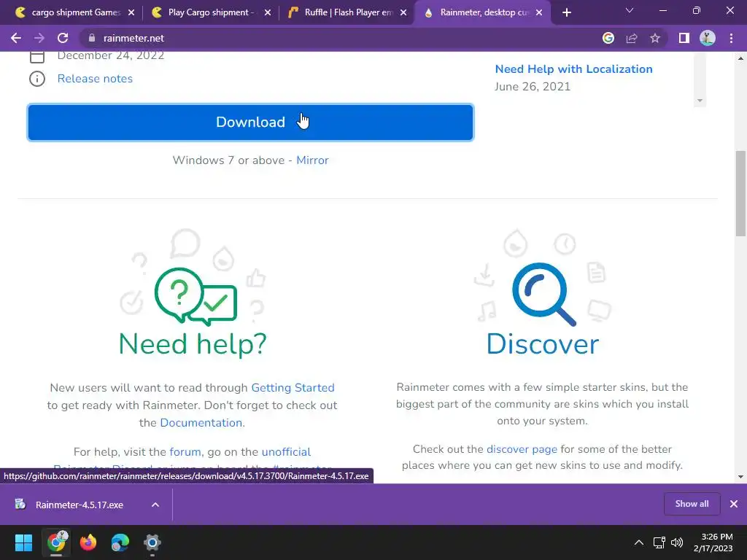Viewport: 747px width, 560px height.
Task: Click the Need help speech bubbles icon
Action: click(196, 296)
